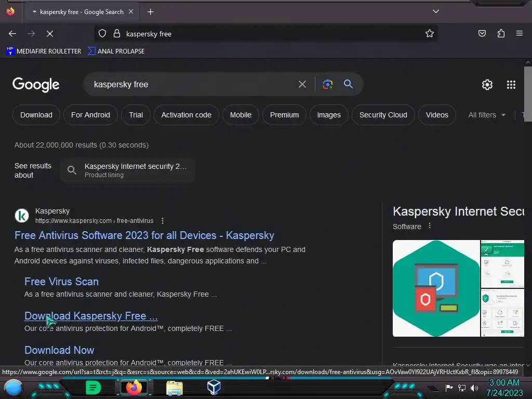Screen dimensions: 532x399
Task: Click Firefox taskbar icon
Action: click(134, 388)
